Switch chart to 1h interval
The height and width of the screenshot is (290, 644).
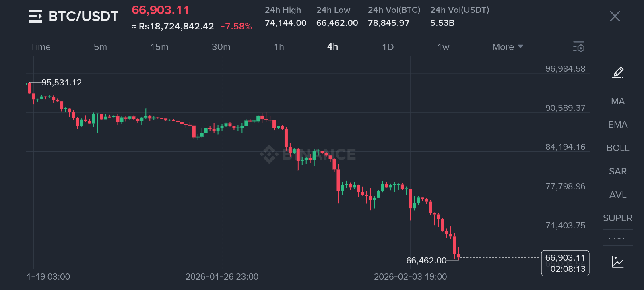[279, 47]
